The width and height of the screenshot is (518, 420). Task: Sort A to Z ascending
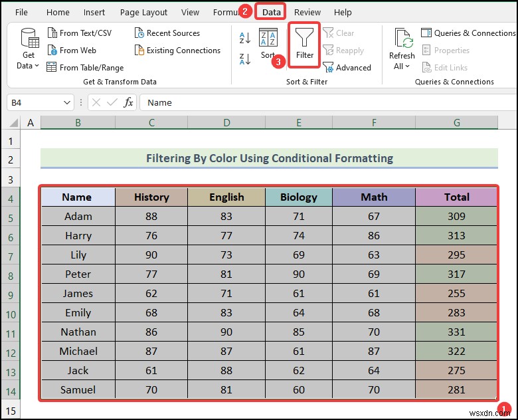245,38
